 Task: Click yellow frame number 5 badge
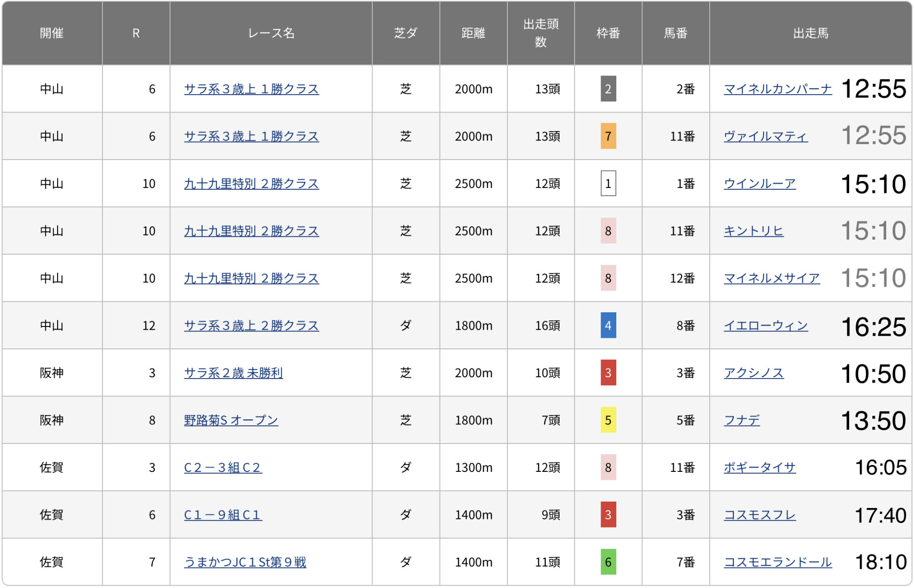point(608,420)
